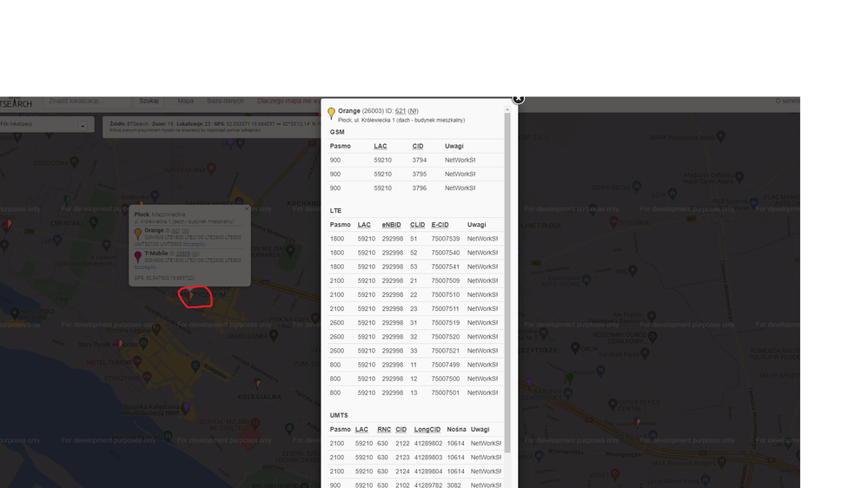Click the green marker on right map side
The image size is (868, 488).
(569, 379)
